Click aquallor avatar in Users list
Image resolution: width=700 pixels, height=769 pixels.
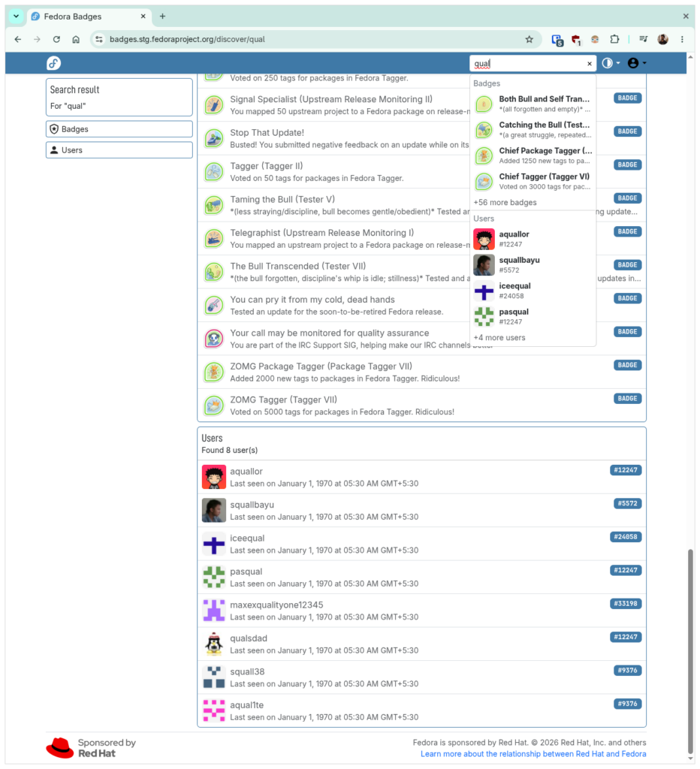[x=214, y=477]
